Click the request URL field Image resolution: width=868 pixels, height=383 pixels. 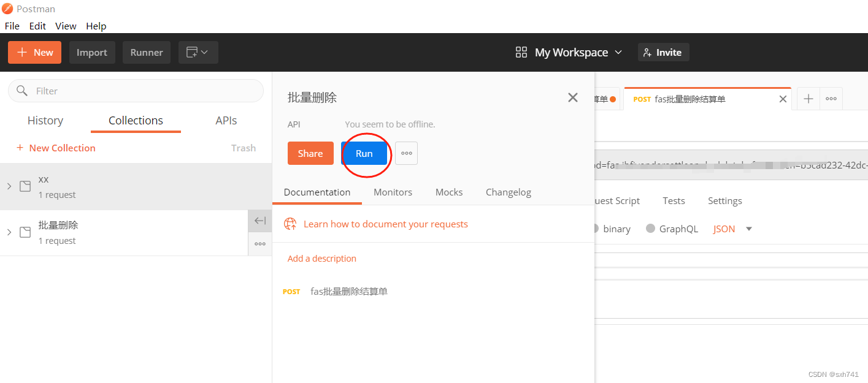(731, 165)
